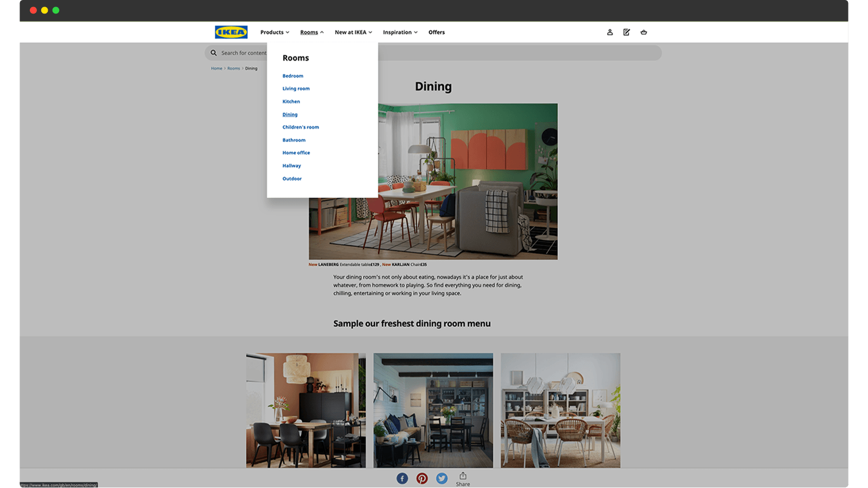
Task: Expand the Products dropdown menu
Action: point(275,32)
